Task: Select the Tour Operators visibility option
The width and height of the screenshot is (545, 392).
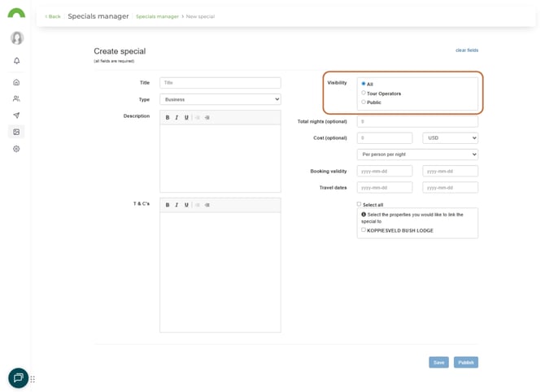Action: click(x=364, y=94)
